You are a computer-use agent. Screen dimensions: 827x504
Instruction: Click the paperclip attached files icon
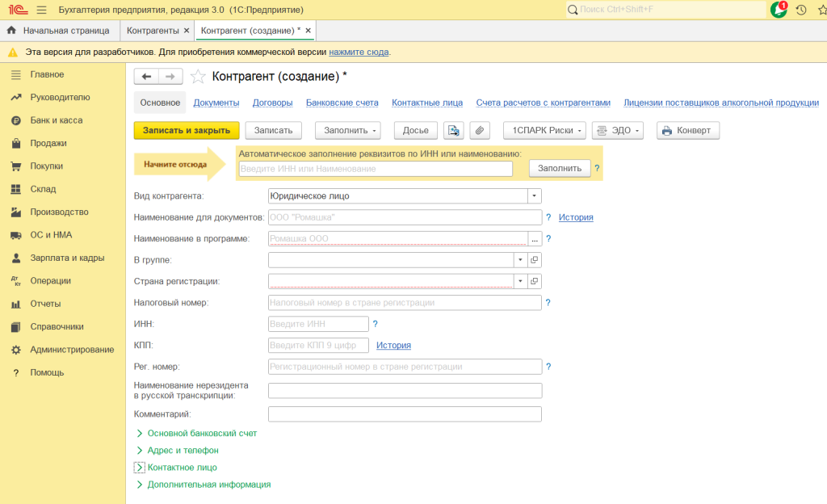(x=480, y=131)
